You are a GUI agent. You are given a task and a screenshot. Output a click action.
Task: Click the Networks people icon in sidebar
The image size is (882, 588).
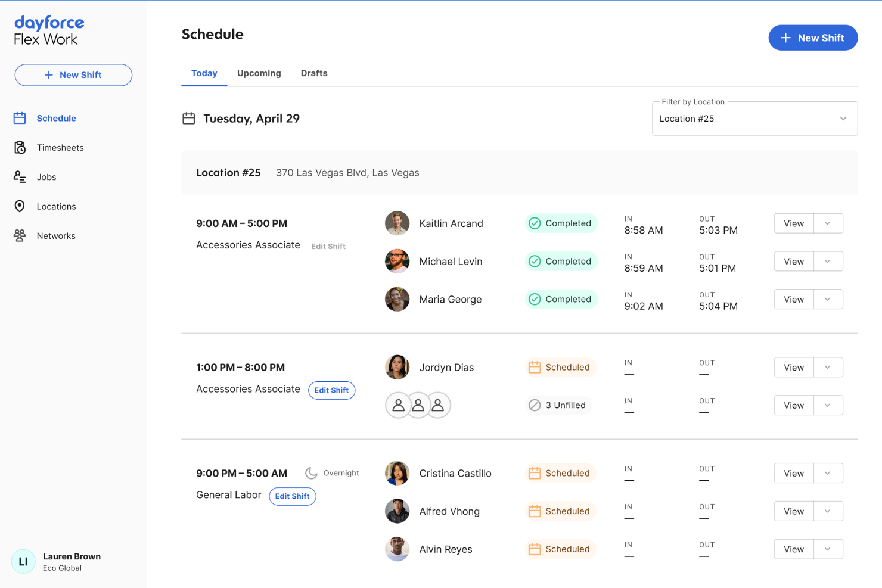[20, 235]
